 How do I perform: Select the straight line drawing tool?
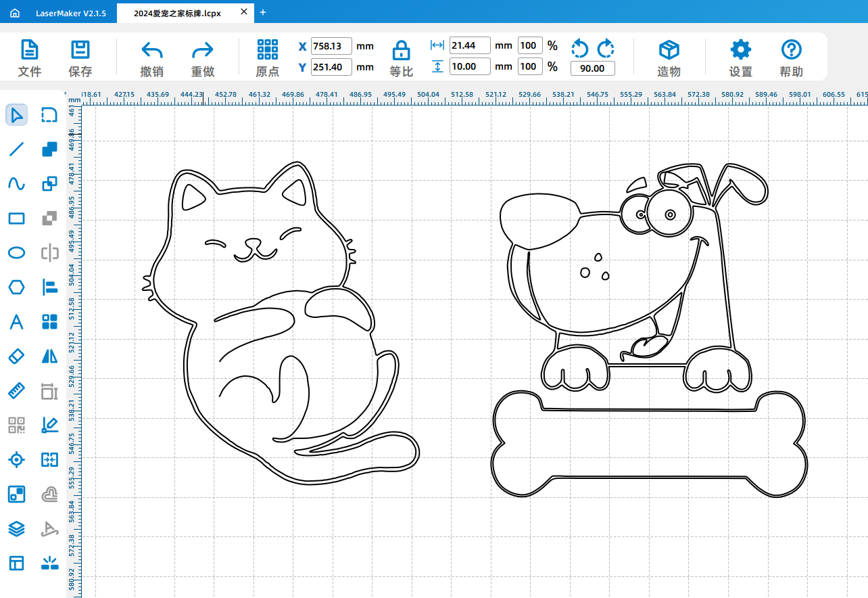pos(17,149)
